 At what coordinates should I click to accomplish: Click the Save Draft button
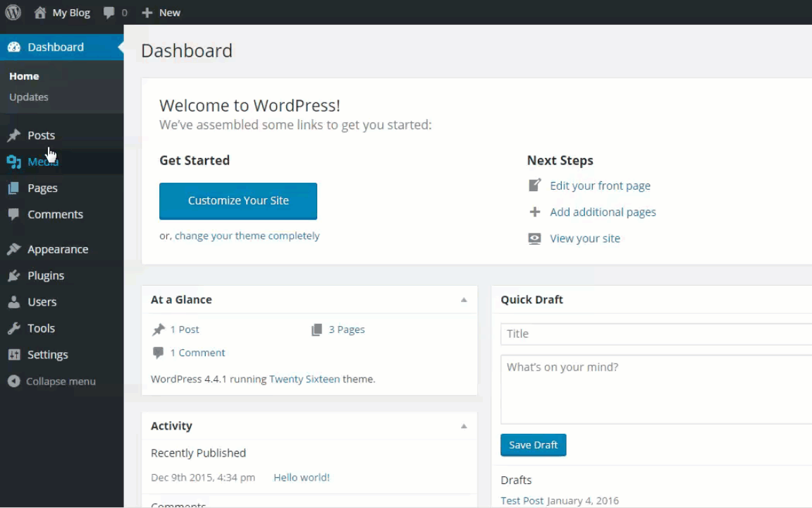coord(533,445)
